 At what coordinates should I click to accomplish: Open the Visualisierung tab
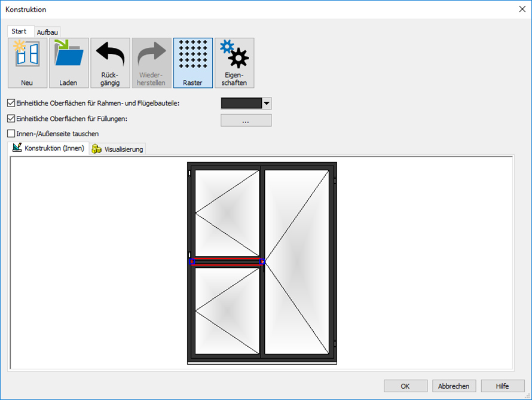(x=118, y=149)
